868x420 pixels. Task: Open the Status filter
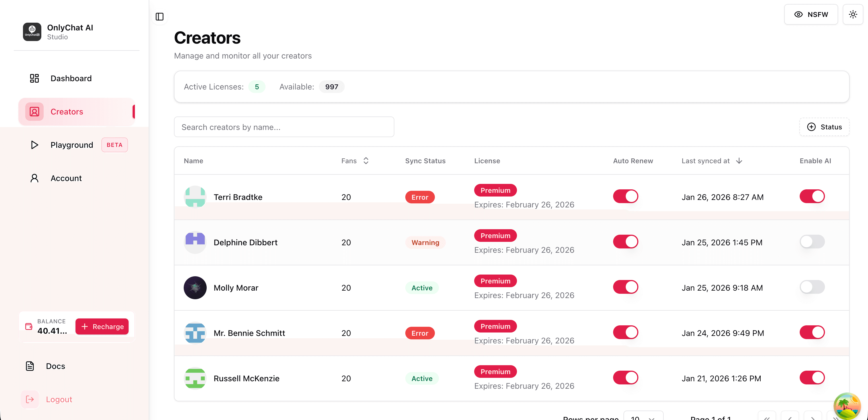824,127
